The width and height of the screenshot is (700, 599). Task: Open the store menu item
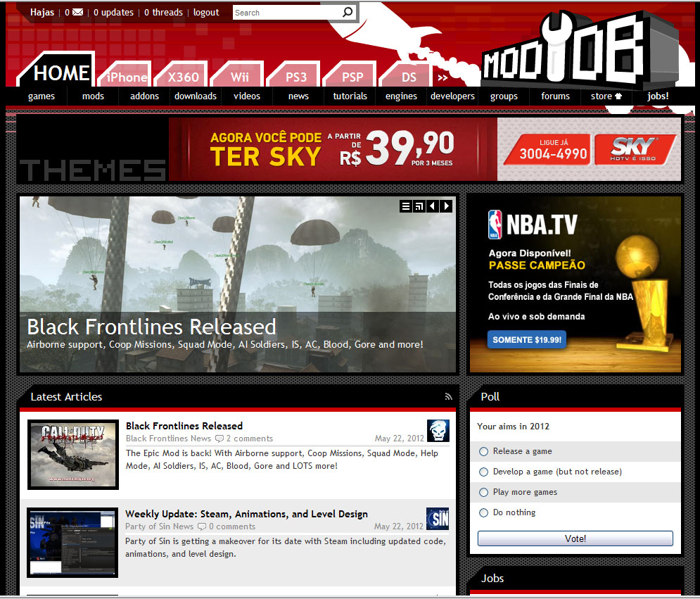point(606,96)
